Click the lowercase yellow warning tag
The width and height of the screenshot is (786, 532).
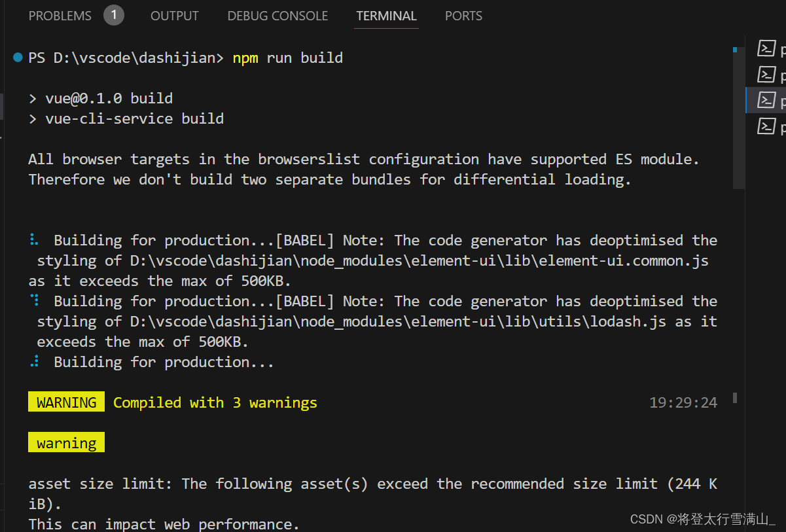67,443
